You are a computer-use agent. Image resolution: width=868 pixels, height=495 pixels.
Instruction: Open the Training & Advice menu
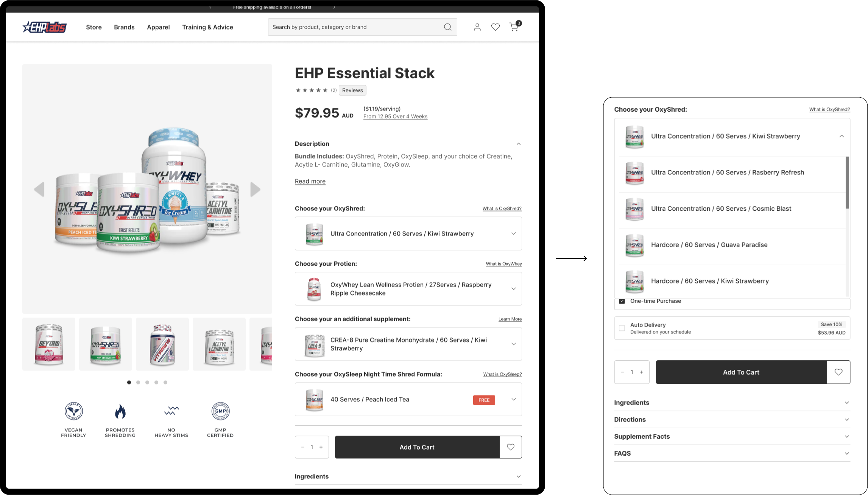tap(207, 27)
